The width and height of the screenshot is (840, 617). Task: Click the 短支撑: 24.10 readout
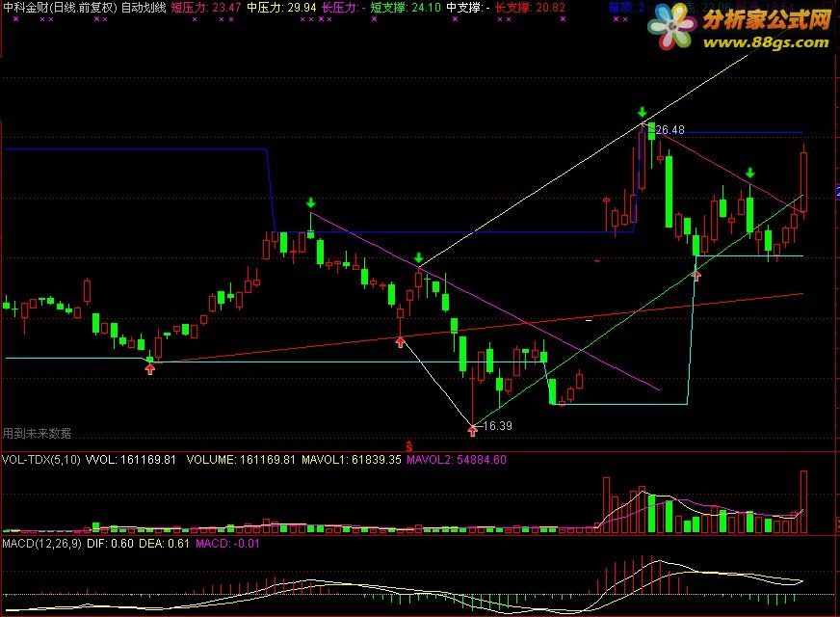pyautogui.click(x=406, y=8)
